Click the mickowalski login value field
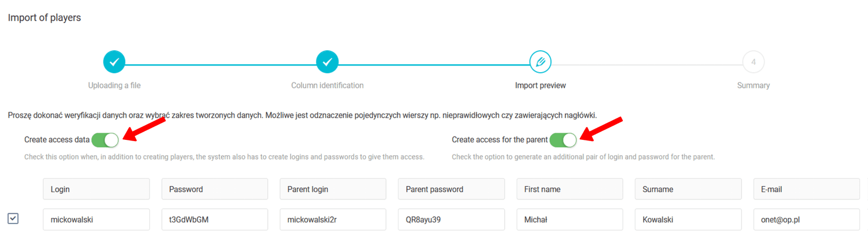The image size is (868, 233). point(96,219)
